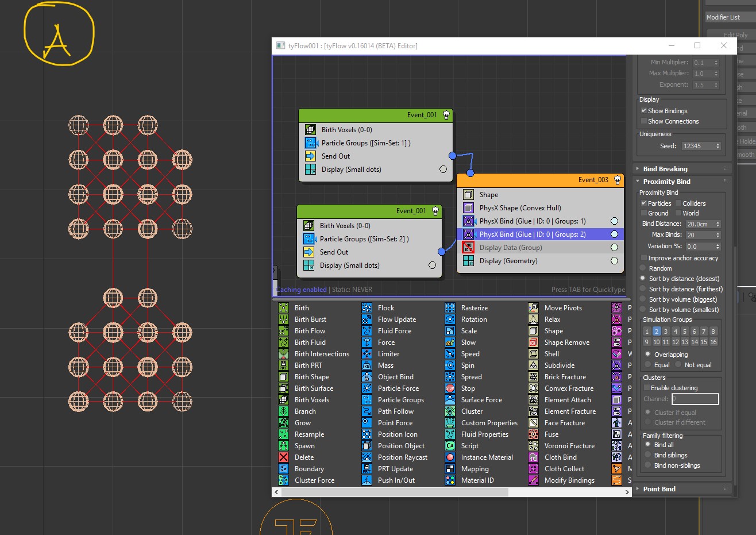Screen dimensions: 756x535
Task: Toggle Event_003 lightbulb enable icon
Action: pyautogui.click(x=618, y=180)
